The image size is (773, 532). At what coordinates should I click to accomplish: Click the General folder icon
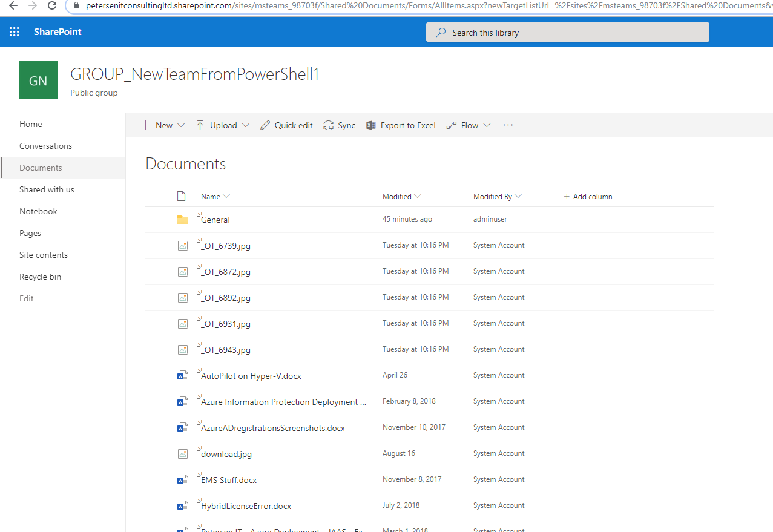coord(183,220)
